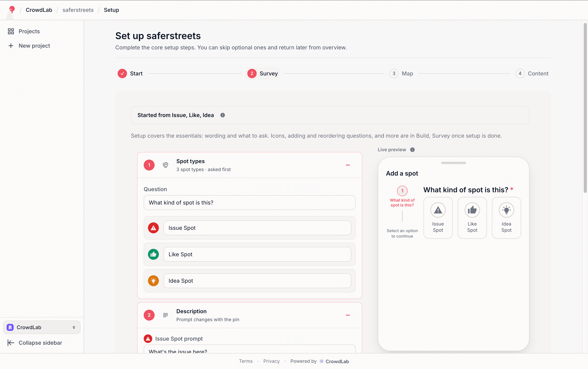Image resolution: width=588 pixels, height=369 pixels.
Task: Edit the Like Spot name field
Action: click(257, 254)
